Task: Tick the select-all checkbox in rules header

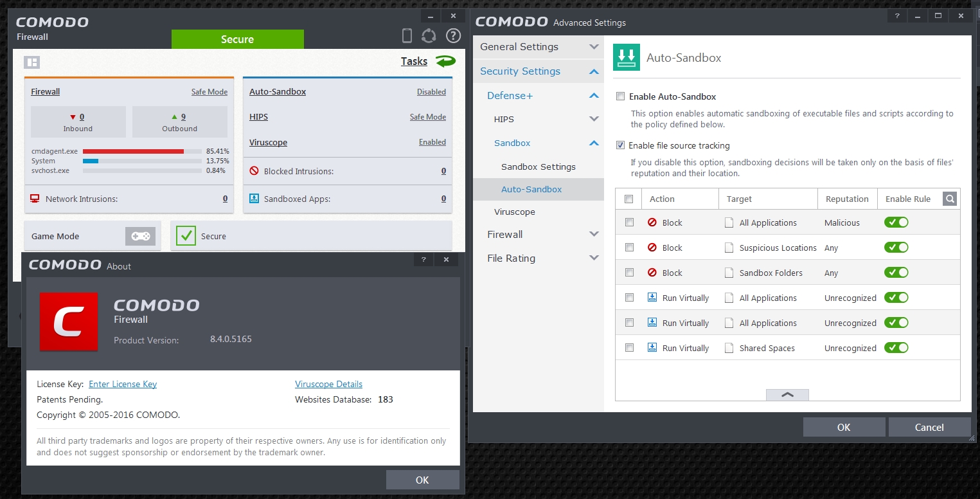Action: click(x=629, y=199)
